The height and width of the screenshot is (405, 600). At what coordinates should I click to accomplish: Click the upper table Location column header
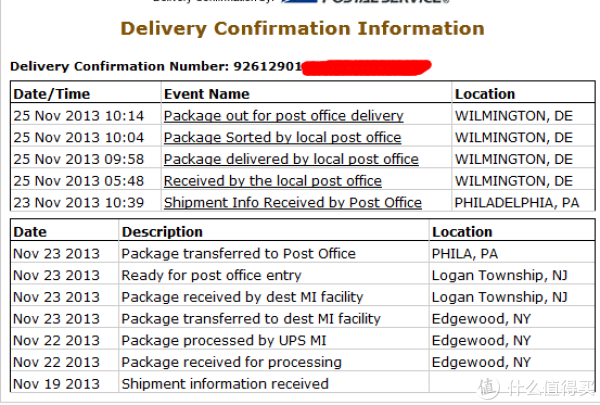point(485,94)
